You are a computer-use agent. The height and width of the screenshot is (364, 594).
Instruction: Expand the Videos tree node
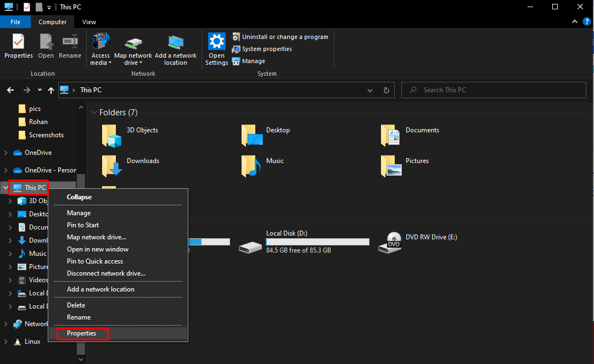[x=10, y=280]
